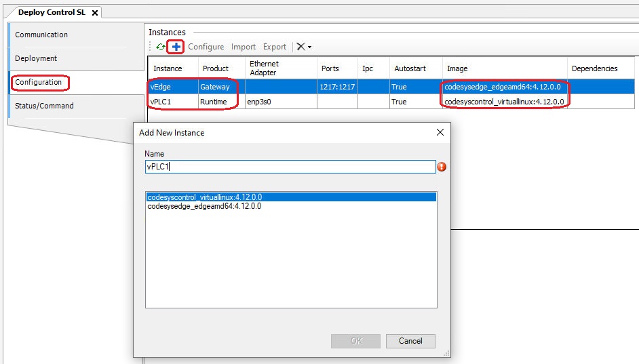Image resolution: width=639 pixels, height=364 pixels.
Task: Click the Autostart column header
Action: pyautogui.click(x=416, y=68)
